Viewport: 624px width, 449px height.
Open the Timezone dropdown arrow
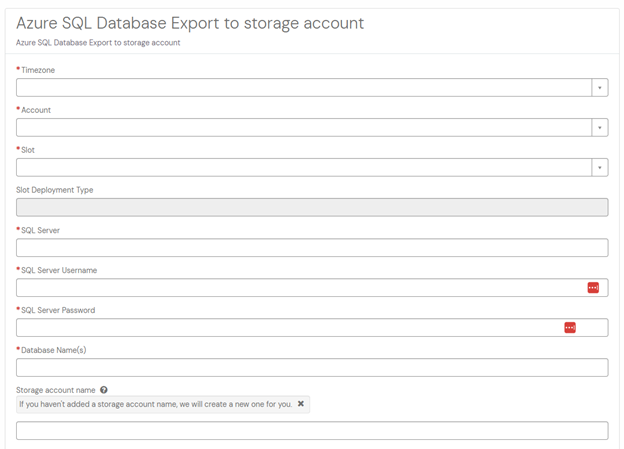[x=600, y=88]
